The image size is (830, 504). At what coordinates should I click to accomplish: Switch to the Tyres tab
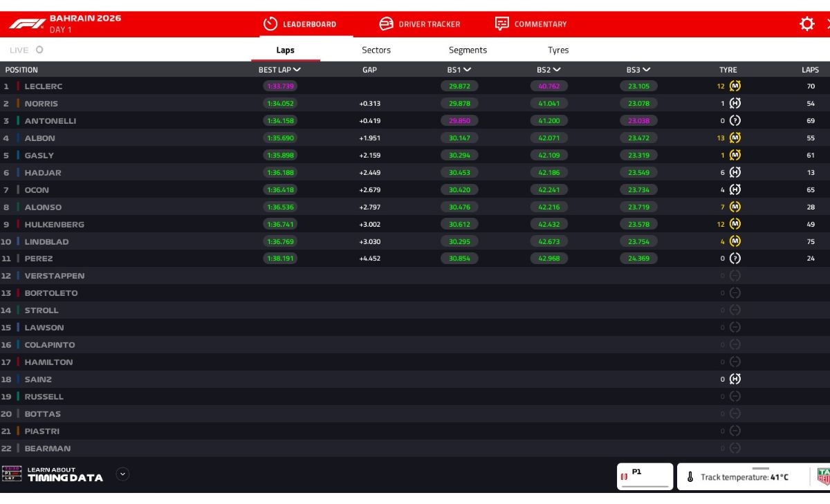click(x=558, y=49)
